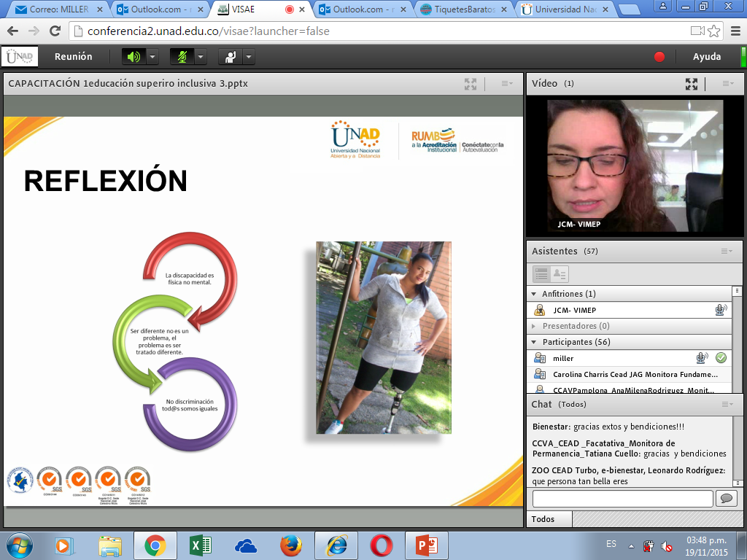Open the microphone options dropdown arrow
Screen dimensions: 747x560
[x=201, y=57]
